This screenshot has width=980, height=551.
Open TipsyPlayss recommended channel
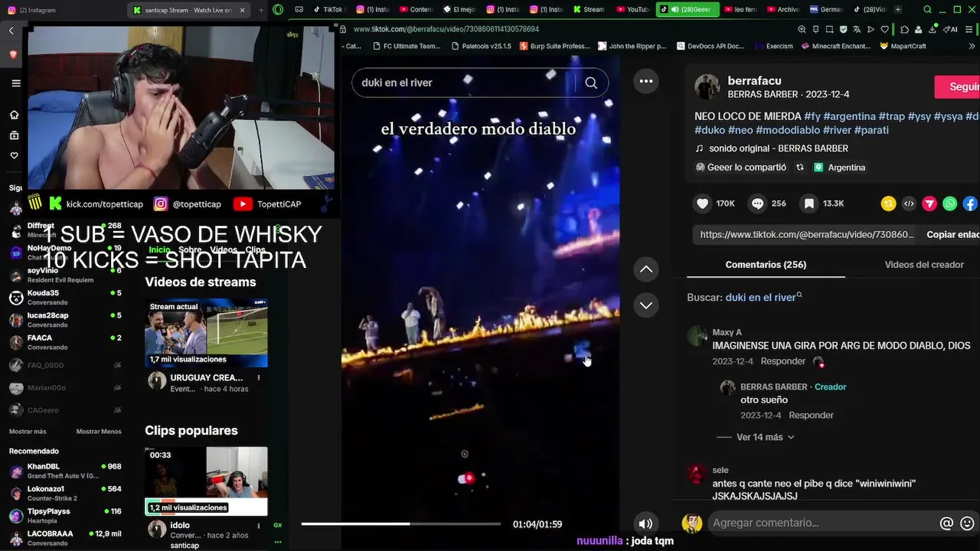(x=65, y=515)
